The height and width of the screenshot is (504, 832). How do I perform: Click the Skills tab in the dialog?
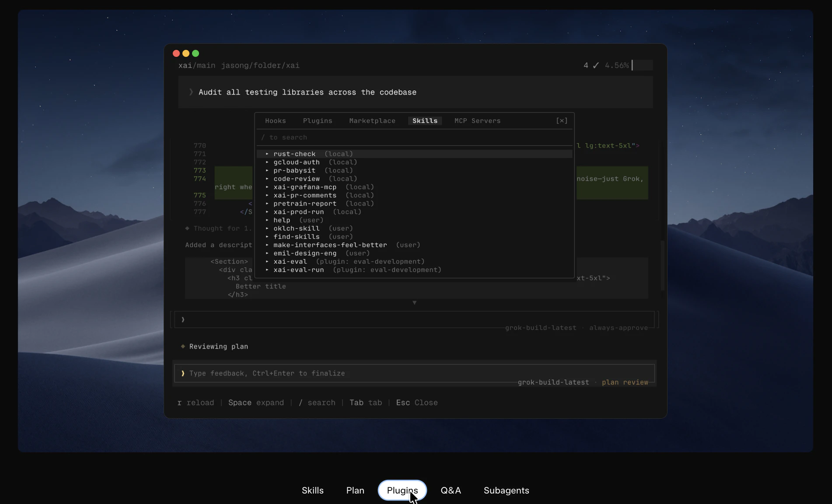[x=425, y=121]
